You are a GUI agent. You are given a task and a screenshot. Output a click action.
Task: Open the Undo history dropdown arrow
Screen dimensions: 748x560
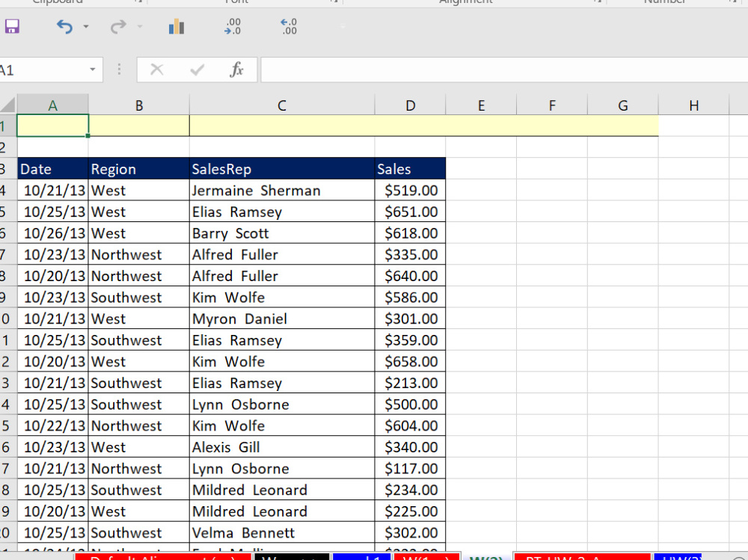coord(86,27)
